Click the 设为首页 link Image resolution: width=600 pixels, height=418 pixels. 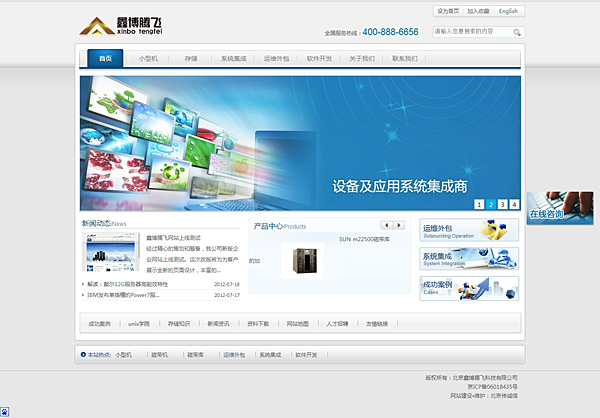coord(447,11)
